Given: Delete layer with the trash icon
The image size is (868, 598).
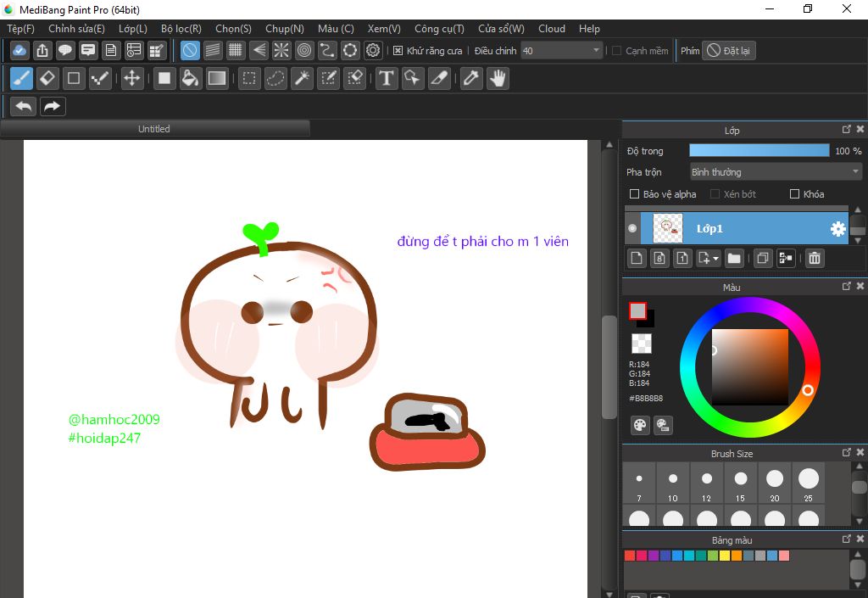Looking at the screenshot, I should coord(815,258).
